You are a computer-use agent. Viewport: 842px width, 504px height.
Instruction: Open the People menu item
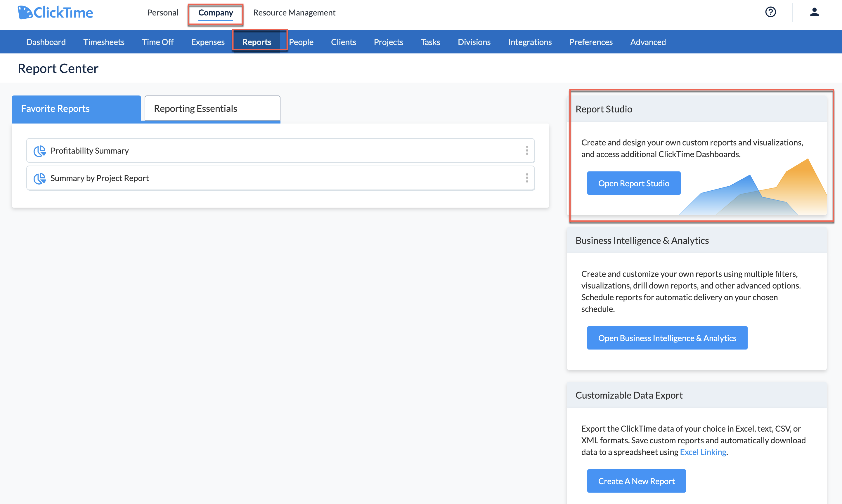[x=301, y=42]
